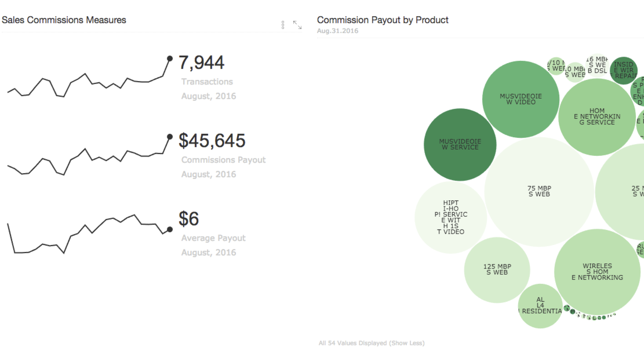Image resolution: width=644 pixels, height=362 pixels.
Task: Click the $6 average payout value
Action: pos(189,218)
